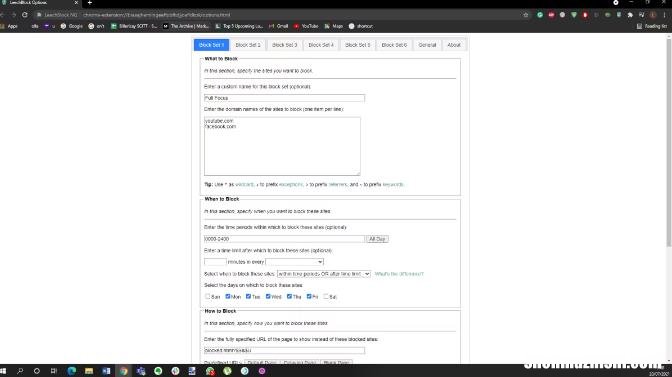
Task: Click the All Day button
Action: click(x=377, y=239)
